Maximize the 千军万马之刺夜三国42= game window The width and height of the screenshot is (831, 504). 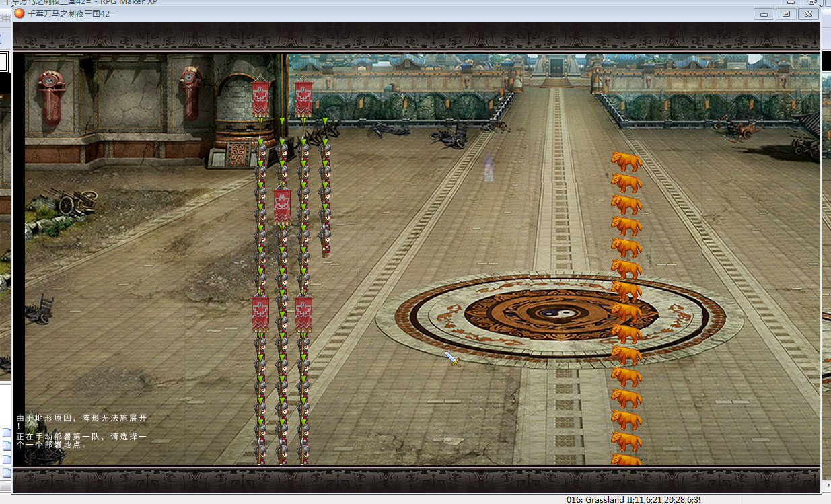tap(786, 13)
